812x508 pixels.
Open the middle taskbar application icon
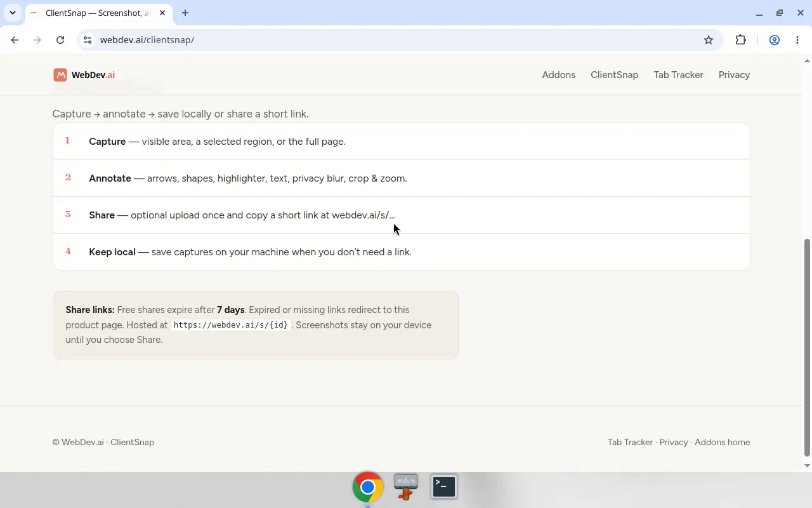click(x=406, y=487)
